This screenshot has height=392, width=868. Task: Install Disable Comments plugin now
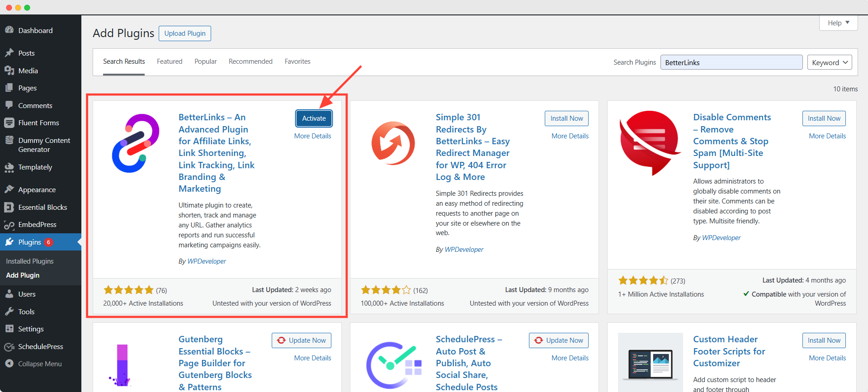pyautogui.click(x=824, y=118)
